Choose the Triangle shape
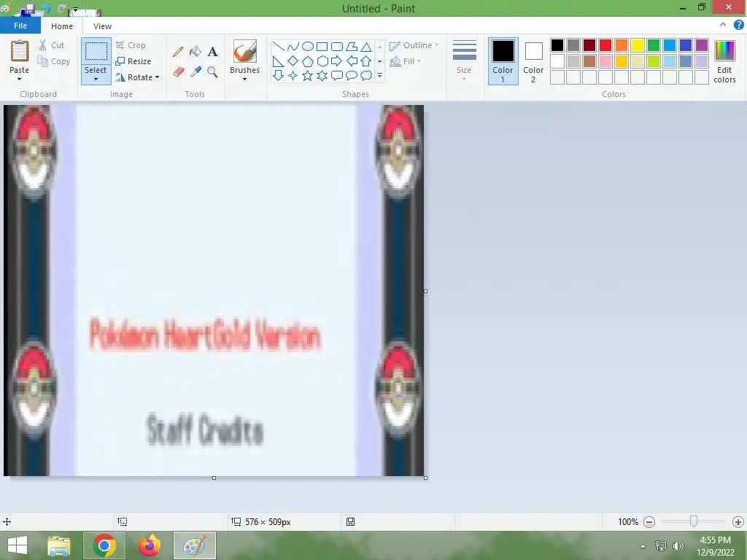The width and height of the screenshot is (747, 560). (366, 46)
